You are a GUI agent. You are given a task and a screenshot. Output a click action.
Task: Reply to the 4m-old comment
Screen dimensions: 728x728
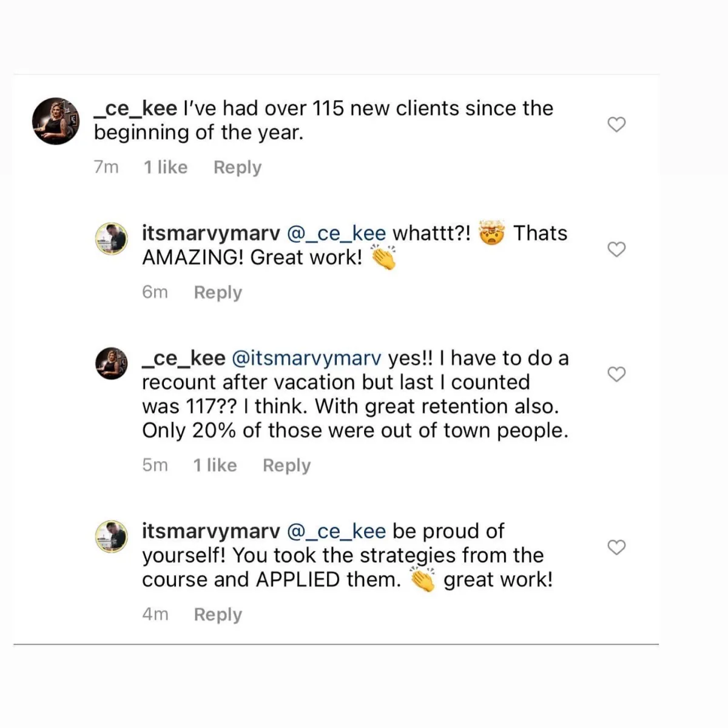point(218,615)
